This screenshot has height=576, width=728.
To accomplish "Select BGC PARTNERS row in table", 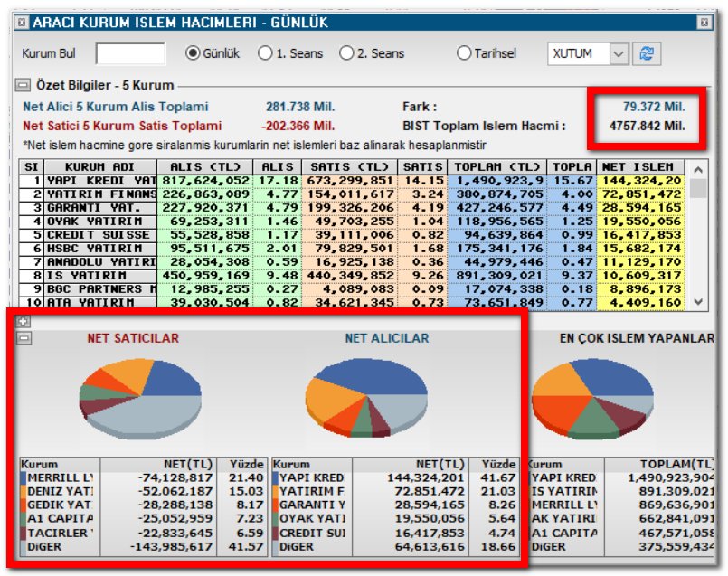I will pyautogui.click(x=352, y=289).
